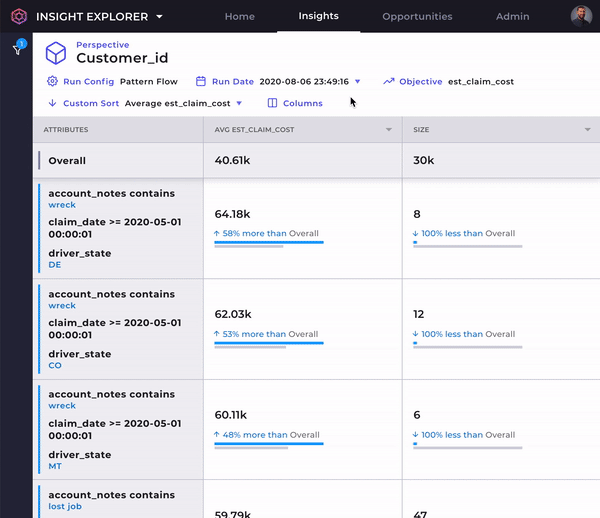Open the Run Date dropdown arrow
The image size is (600, 518).
357,81
